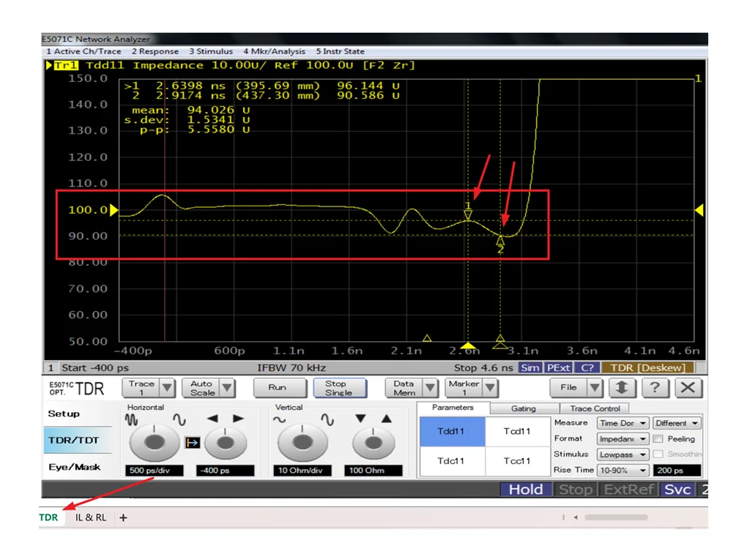Toggle the Peeling checkbox
Screen dimensions: 750x560
click(x=658, y=438)
